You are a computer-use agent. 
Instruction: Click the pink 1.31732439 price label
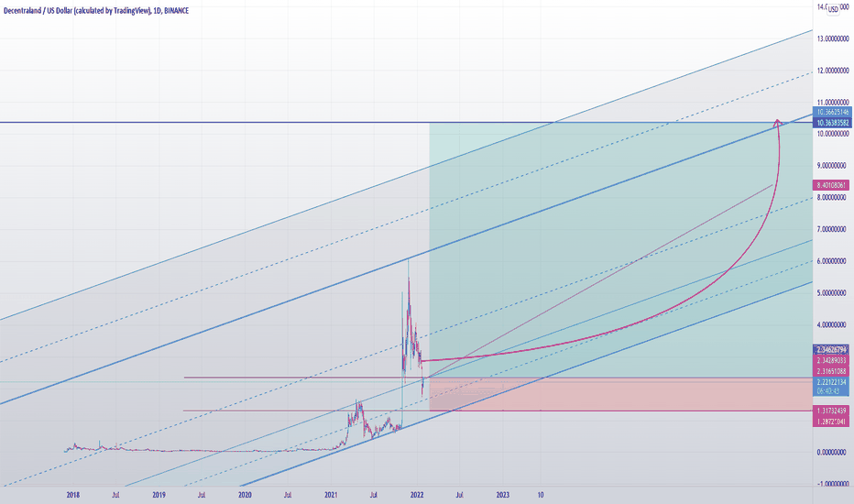[831, 411]
